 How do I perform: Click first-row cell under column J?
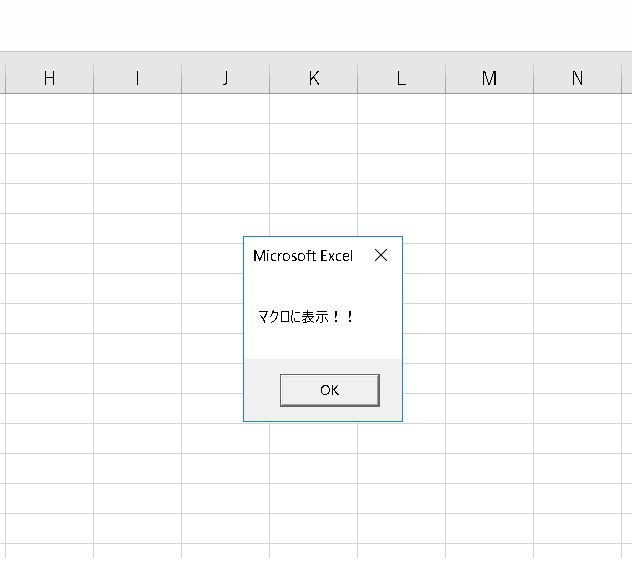tap(225, 108)
